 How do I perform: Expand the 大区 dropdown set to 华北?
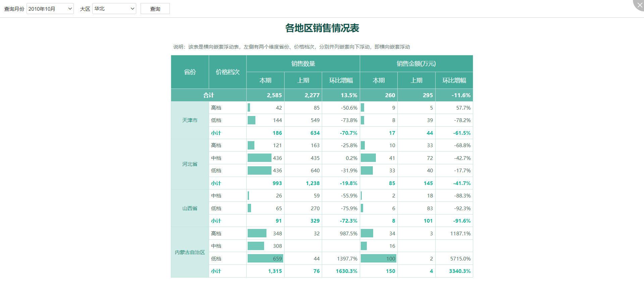(114, 9)
